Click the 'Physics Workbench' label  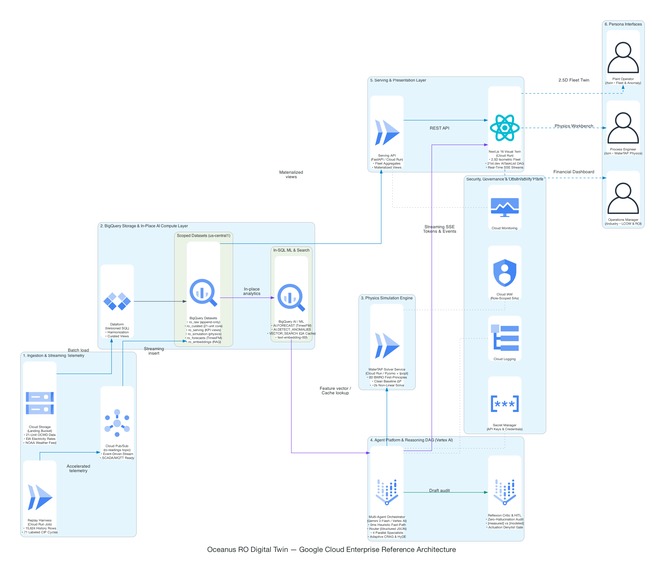(573, 126)
